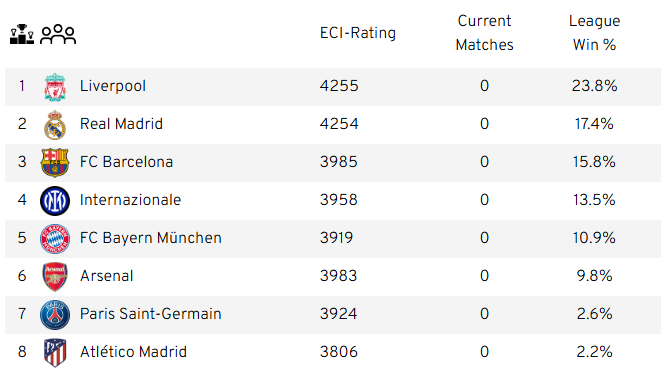661x370 pixels.
Task: Open the Liverpool team name link
Action: coord(113,86)
